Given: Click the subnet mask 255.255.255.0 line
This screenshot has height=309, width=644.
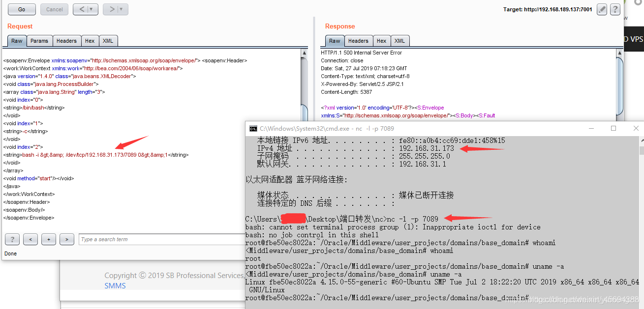Looking at the screenshot, I should click(353, 156).
